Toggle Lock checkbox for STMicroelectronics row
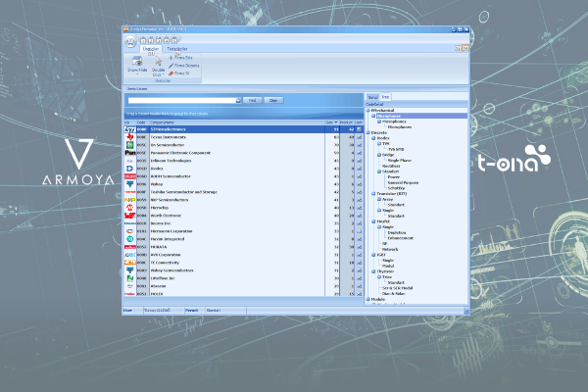This screenshot has height=392, width=588. pos(359,129)
